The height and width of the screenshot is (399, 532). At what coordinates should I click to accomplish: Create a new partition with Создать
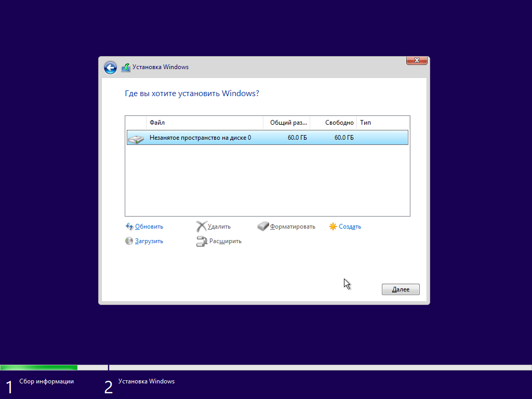[x=350, y=227]
